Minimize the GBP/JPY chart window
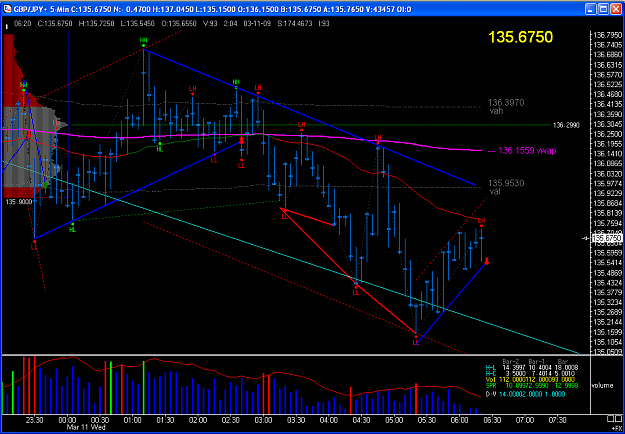Screen dimensions: 625x434 coord(591,9)
